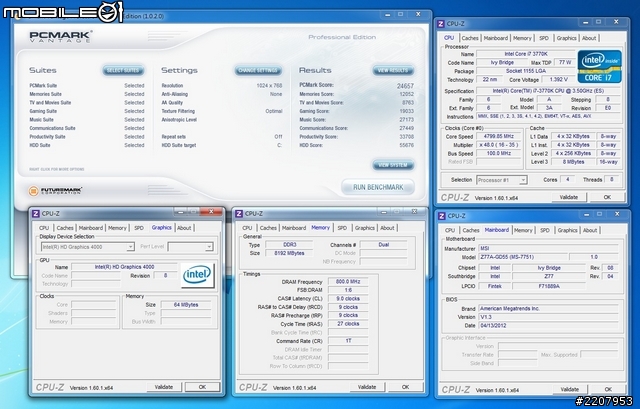Click the Select Suites button
640x409 pixels.
click(123, 70)
